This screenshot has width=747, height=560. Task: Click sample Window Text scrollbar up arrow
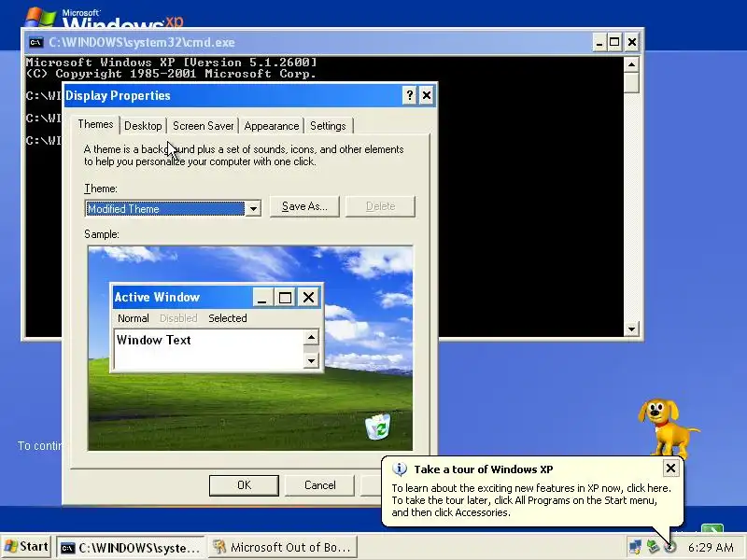coord(311,338)
